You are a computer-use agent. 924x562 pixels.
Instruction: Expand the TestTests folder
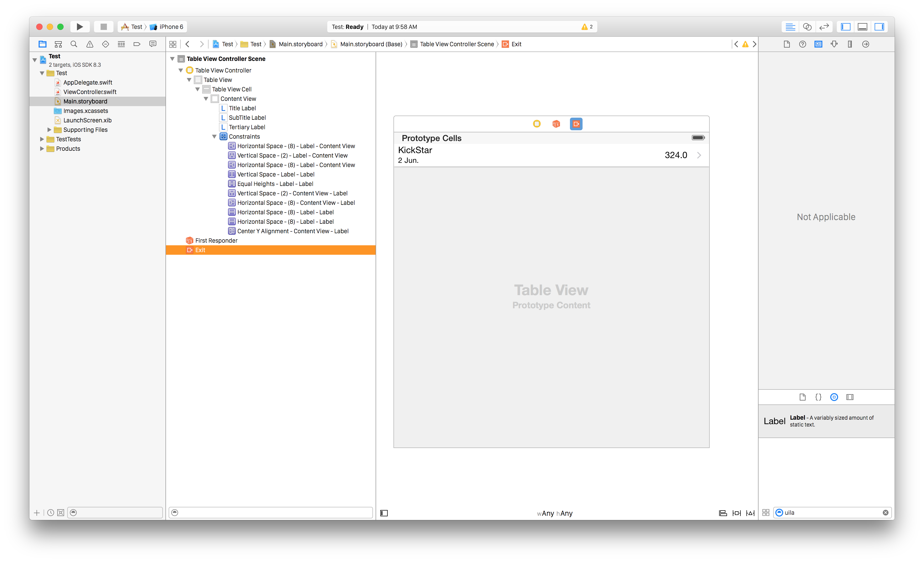(x=42, y=139)
